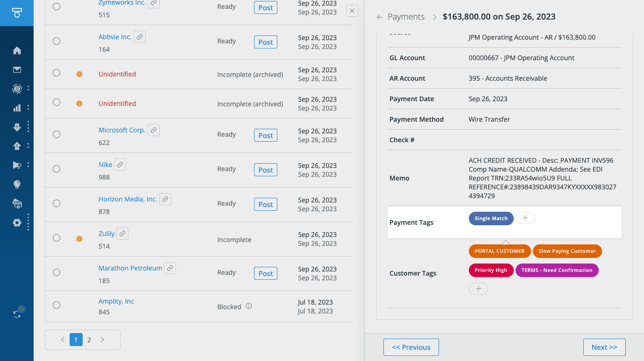The width and height of the screenshot is (644, 361).
Task: Select the Zulily row radio button
Action: (x=57, y=238)
